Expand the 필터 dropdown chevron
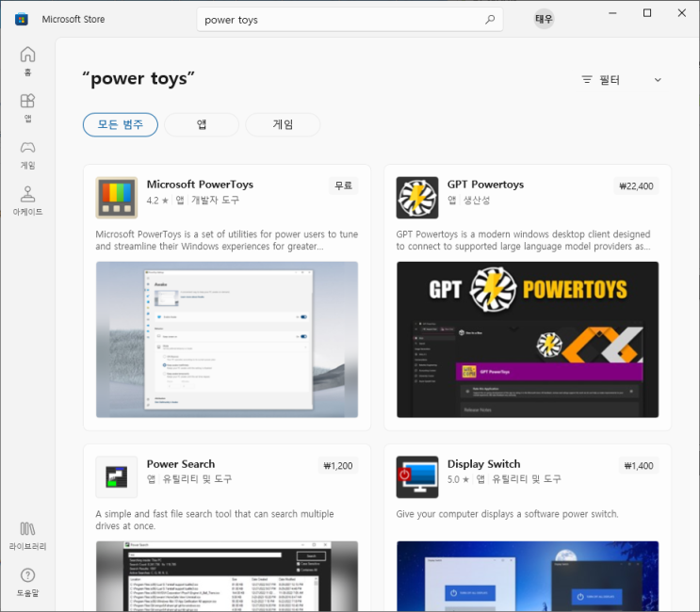This screenshot has width=700, height=612. tap(658, 80)
